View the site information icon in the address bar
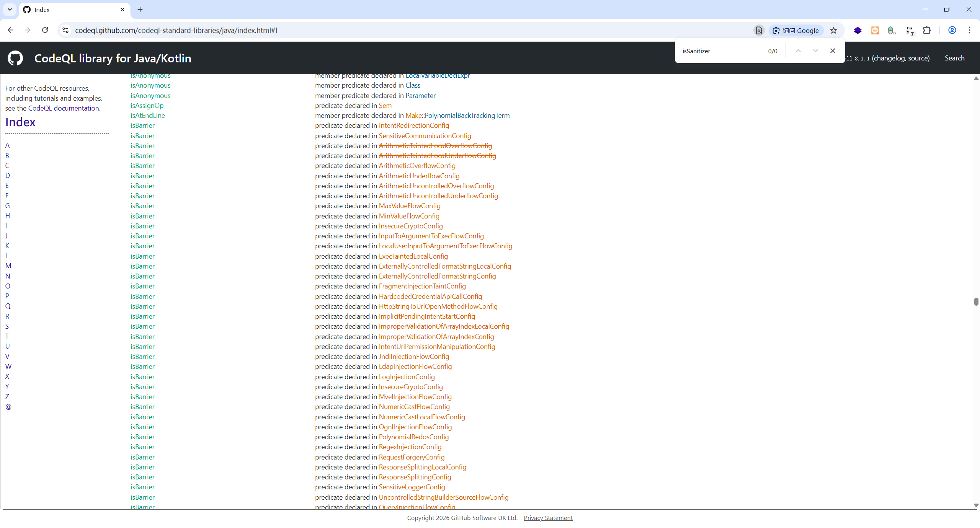Viewport: 980px width, 528px height. (x=66, y=30)
